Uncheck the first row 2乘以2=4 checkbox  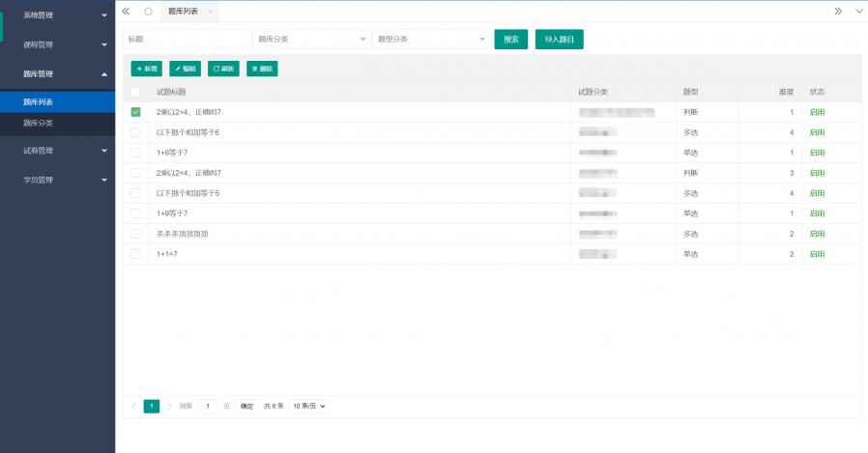click(x=135, y=112)
